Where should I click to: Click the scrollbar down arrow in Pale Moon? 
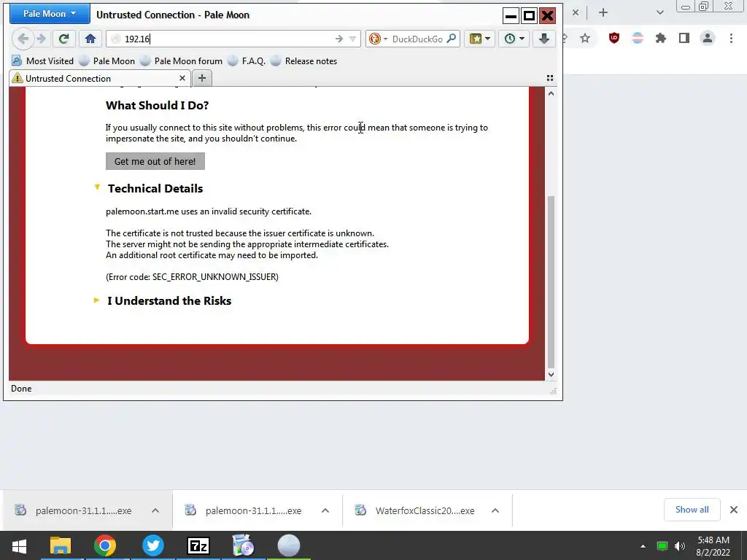pos(551,375)
